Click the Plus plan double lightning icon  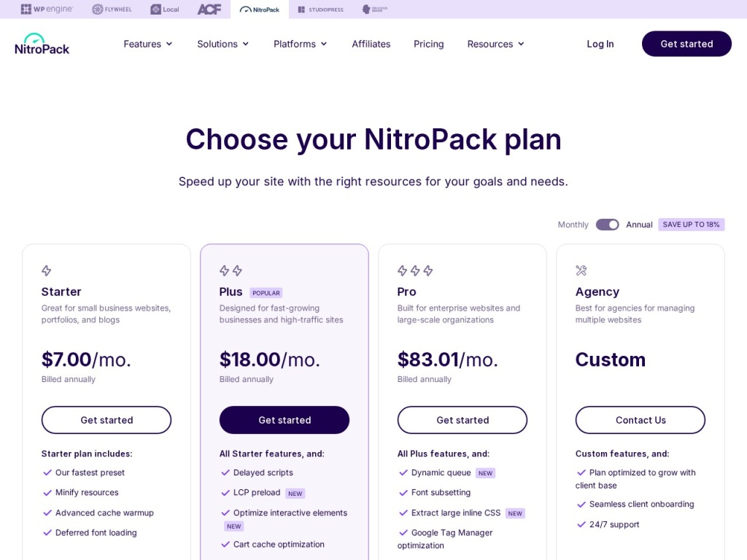[x=231, y=271]
